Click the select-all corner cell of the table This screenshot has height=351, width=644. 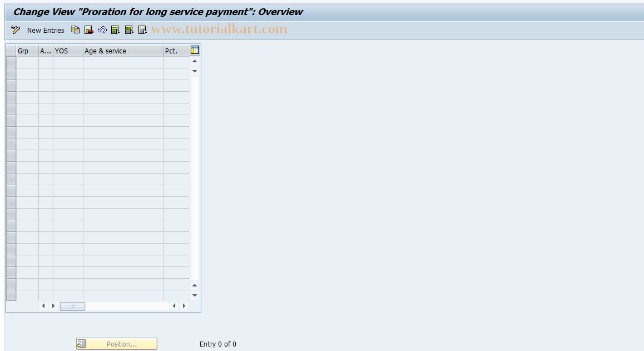11,51
